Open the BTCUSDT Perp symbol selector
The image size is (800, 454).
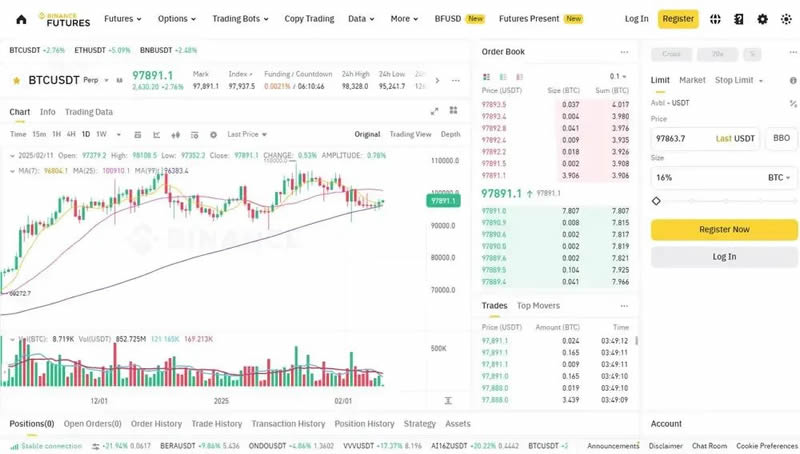tap(68, 80)
